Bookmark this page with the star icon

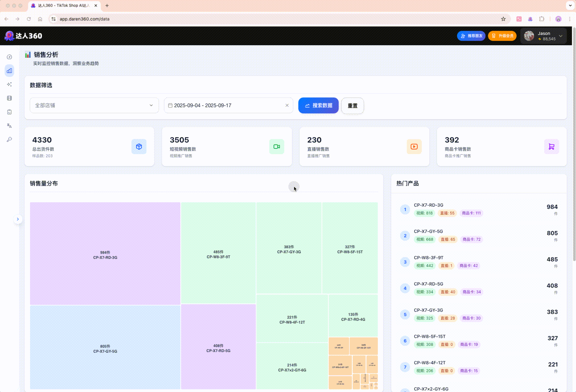coord(503,19)
